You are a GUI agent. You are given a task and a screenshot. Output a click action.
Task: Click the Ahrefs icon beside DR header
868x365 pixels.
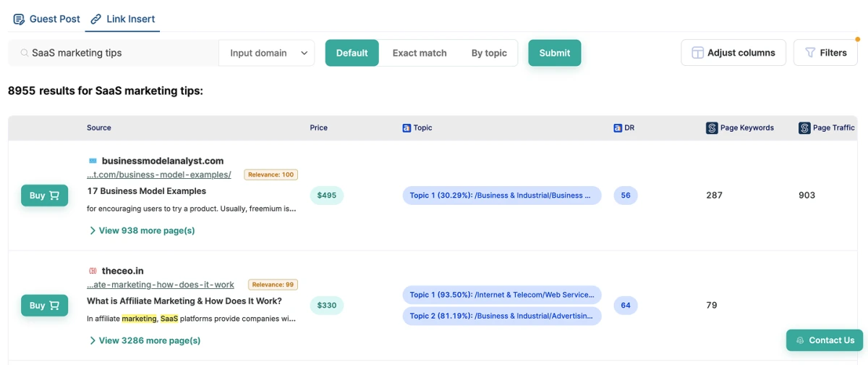point(618,127)
